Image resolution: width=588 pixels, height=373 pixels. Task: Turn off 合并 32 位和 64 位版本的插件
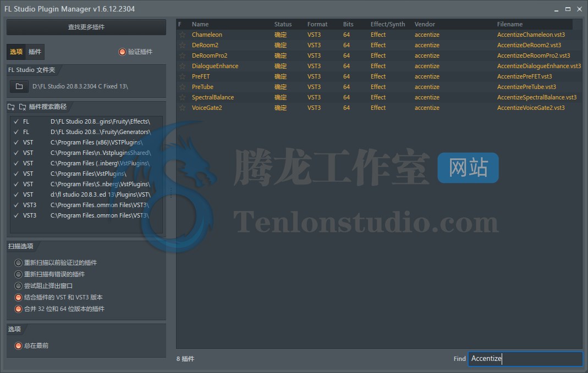18,309
